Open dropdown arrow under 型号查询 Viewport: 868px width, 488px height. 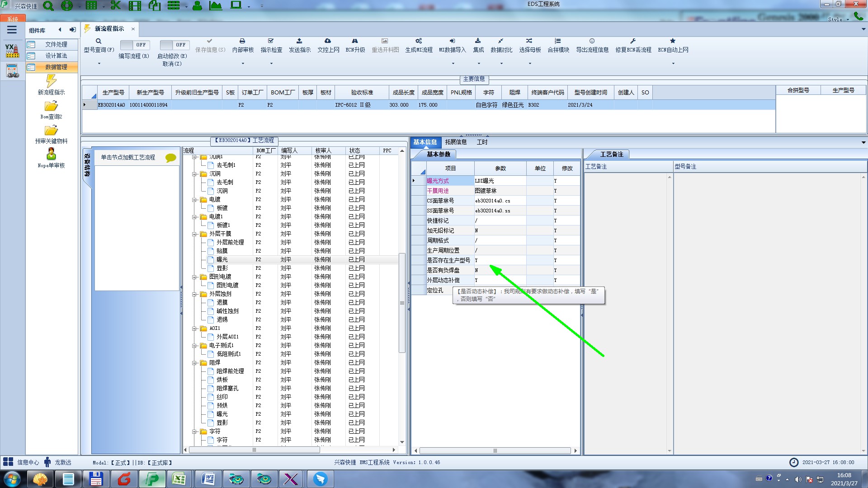coord(99,63)
